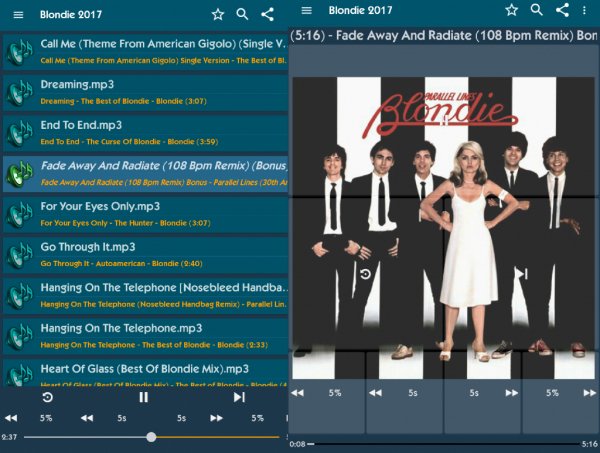Tap scrolling Fade Away And Radiate title
The width and height of the screenshot is (600, 453).
tap(444, 36)
